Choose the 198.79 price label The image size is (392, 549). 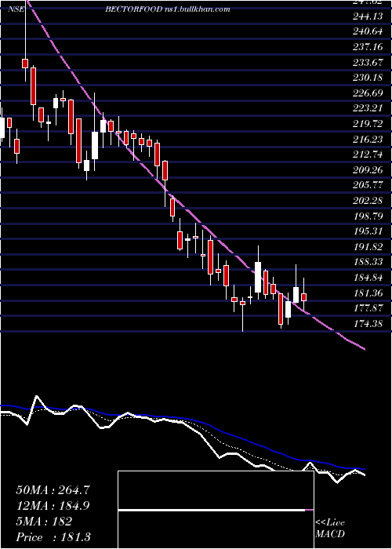click(368, 216)
